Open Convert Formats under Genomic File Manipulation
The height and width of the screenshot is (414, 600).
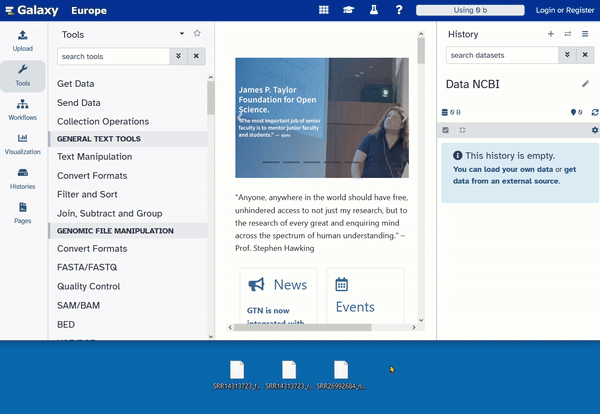pyautogui.click(x=92, y=249)
